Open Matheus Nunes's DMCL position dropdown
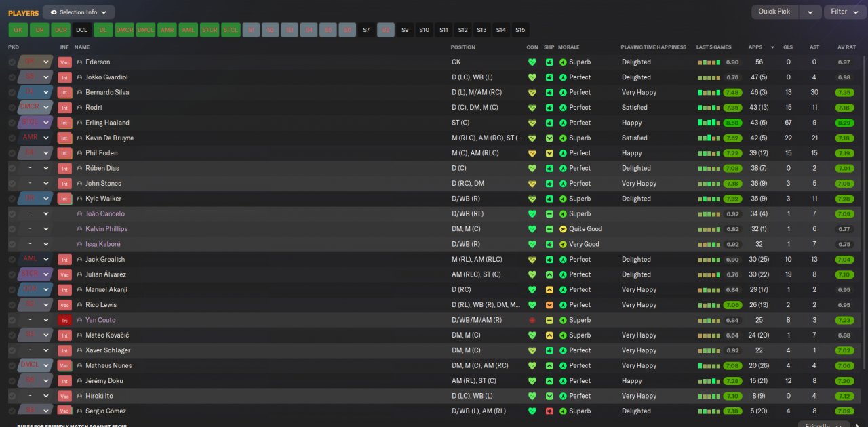Screen dimensions: 868x427 (46, 365)
